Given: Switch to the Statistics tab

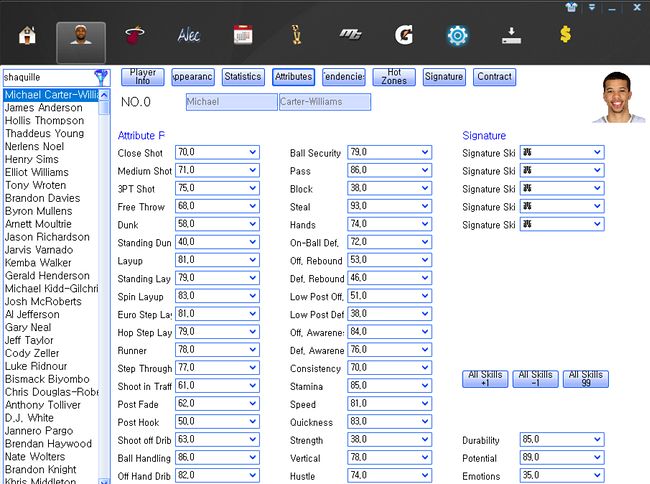Looking at the screenshot, I should [x=242, y=77].
